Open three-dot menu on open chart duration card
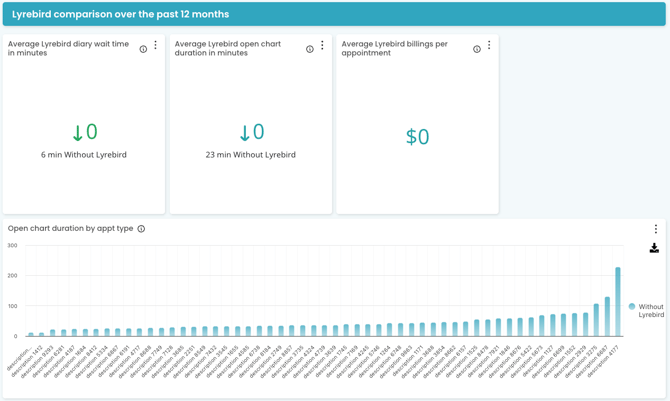The height and width of the screenshot is (401, 670). [x=322, y=45]
